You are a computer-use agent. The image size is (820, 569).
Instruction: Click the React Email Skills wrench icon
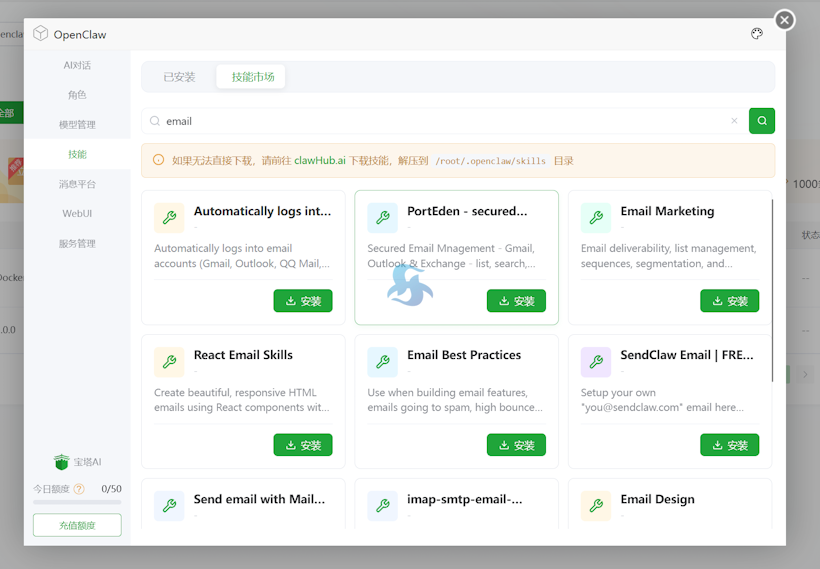(169, 362)
